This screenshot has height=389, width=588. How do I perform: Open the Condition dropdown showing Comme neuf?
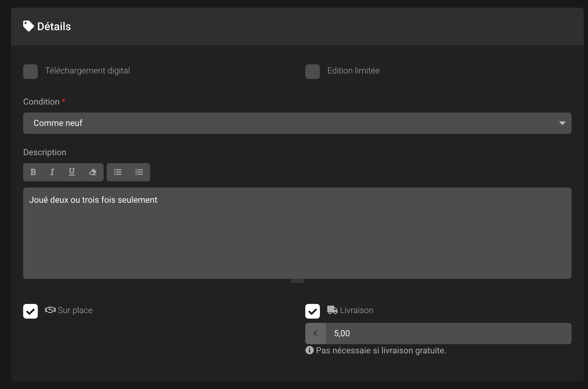pos(297,123)
